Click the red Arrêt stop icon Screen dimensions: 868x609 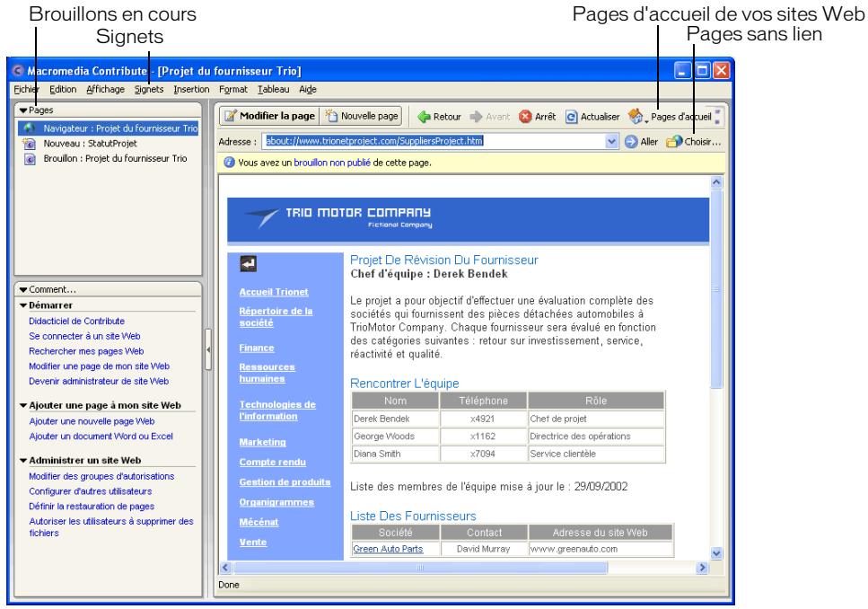[525, 117]
